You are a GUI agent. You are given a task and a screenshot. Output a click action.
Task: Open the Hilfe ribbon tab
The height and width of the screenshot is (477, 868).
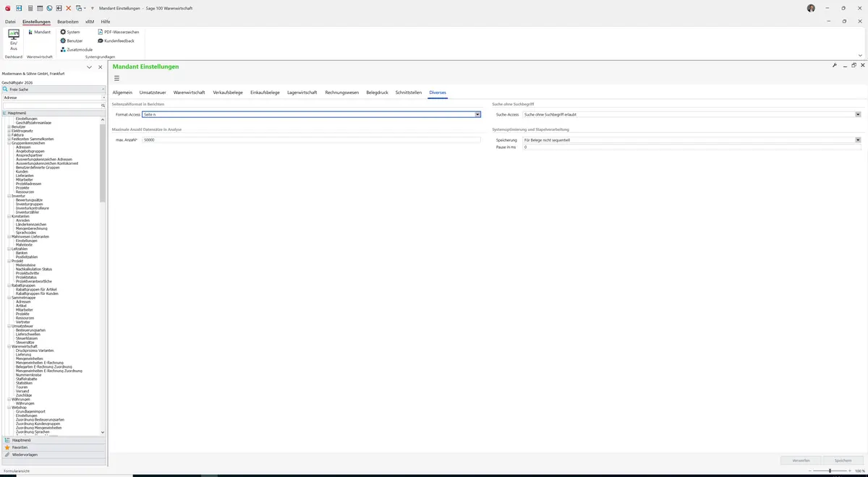[106, 22]
